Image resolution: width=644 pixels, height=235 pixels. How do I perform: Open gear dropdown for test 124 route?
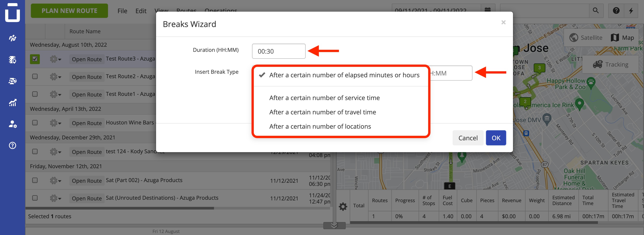point(55,152)
